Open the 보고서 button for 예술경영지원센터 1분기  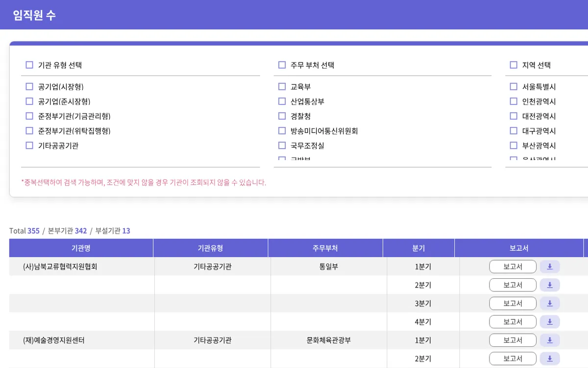pos(513,341)
